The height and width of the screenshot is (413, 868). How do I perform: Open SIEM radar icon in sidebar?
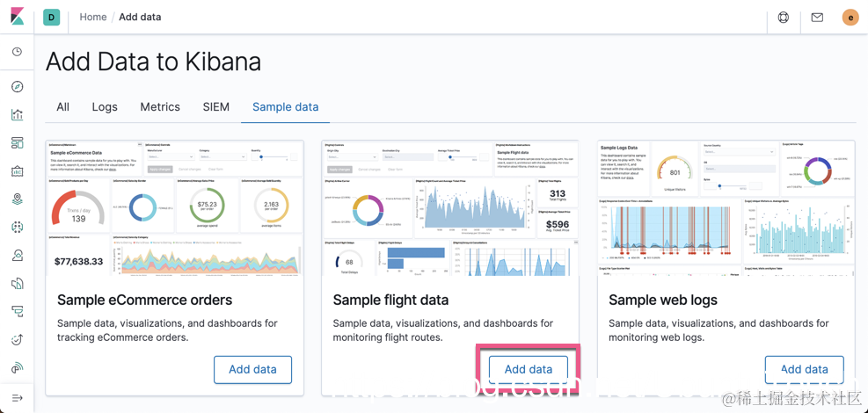(18, 367)
